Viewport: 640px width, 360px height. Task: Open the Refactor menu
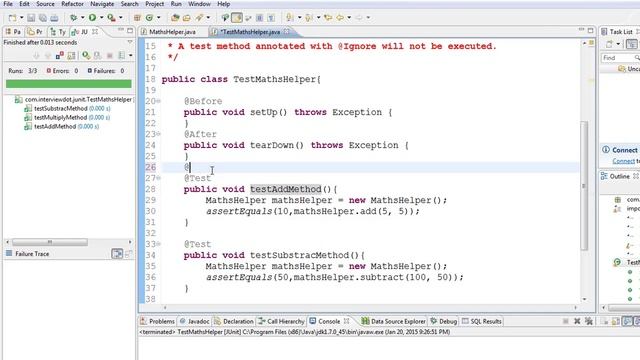(x=73, y=4)
